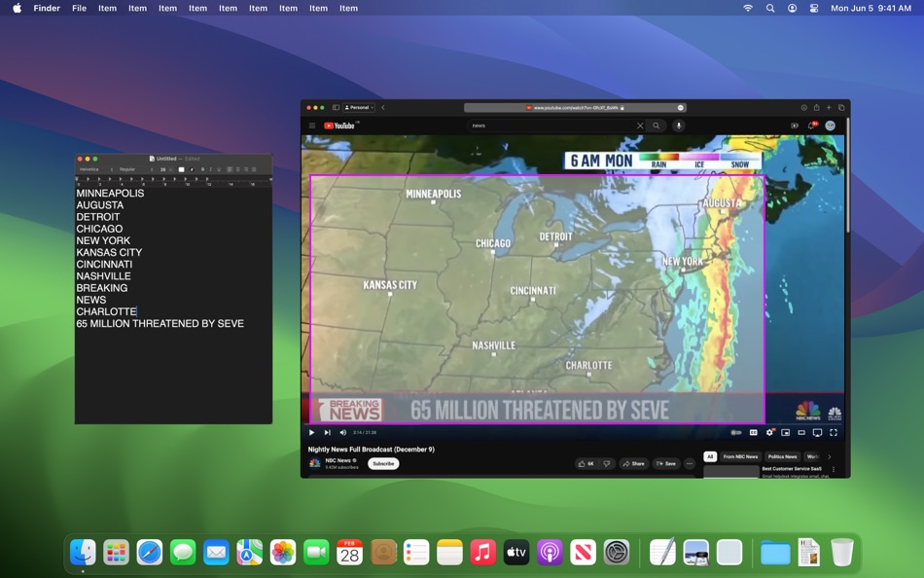Image resolution: width=924 pixels, height=578 pixels.
Task: Focus YouTube search field containing news
Action: pos(554,126)
